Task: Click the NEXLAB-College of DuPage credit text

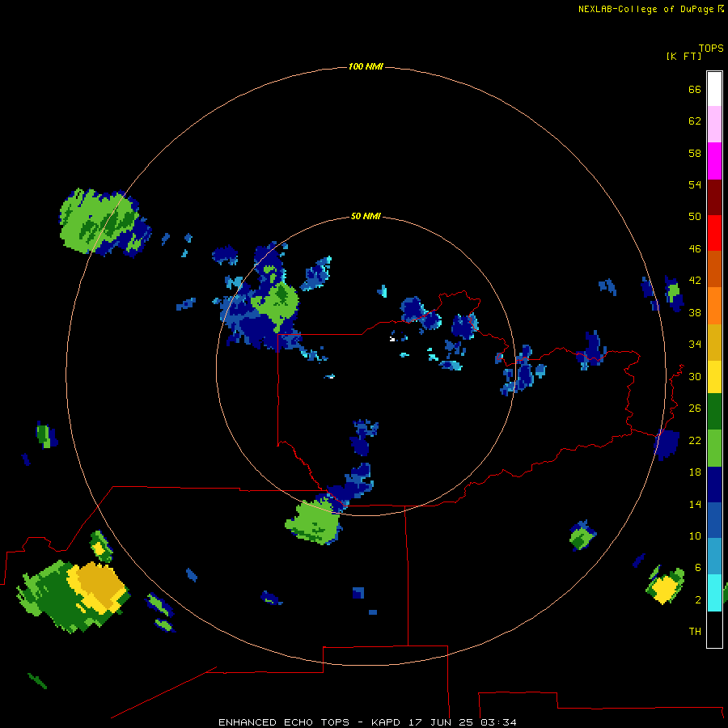Action: (645, 9)
